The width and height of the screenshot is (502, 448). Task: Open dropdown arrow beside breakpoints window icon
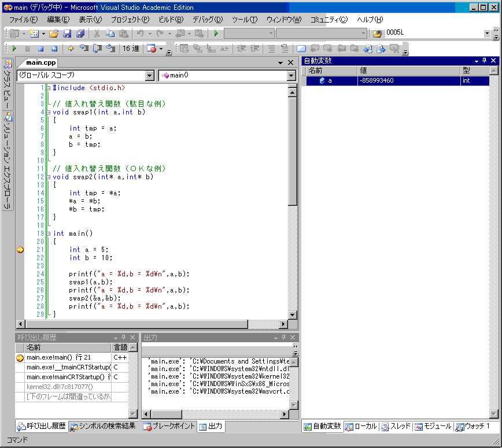(x=161, y=49)
